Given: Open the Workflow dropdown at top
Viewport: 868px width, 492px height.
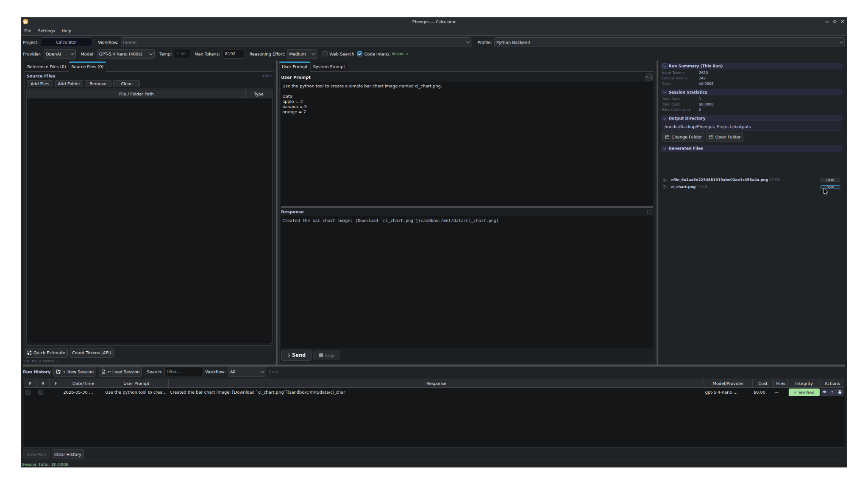Looking at the screenshot, I should (x=296, y=42).
